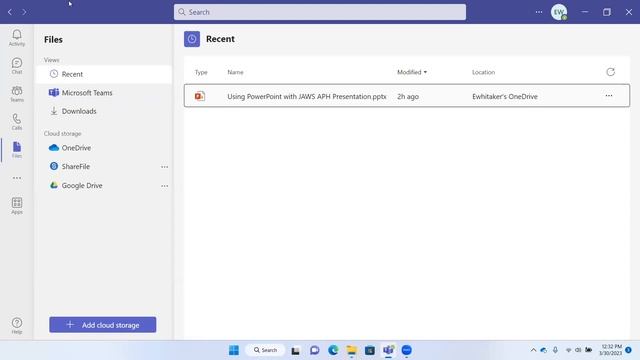Image resolution: width=640 pixels, height=360 pixels.
Task: Restore down the Teams window
Action: pyautogui.click(x=607, y=12)
